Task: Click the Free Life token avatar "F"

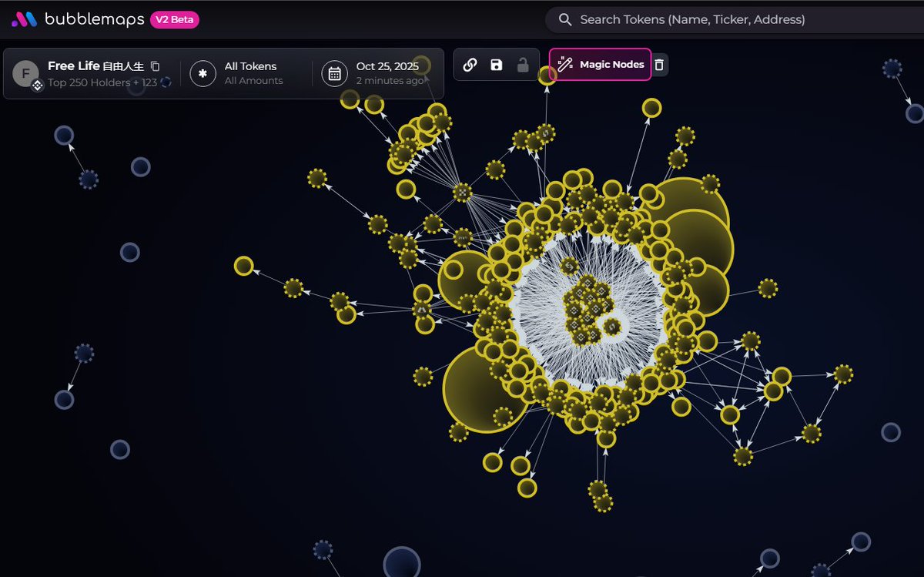Action: 25,73
